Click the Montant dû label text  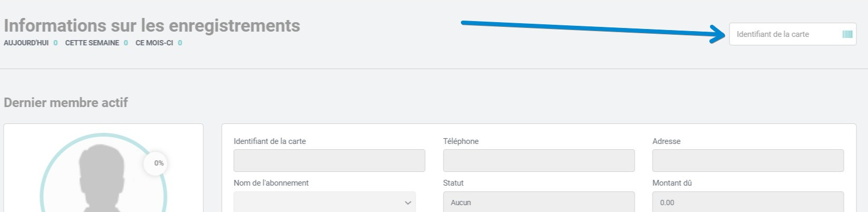coord(672,183)
